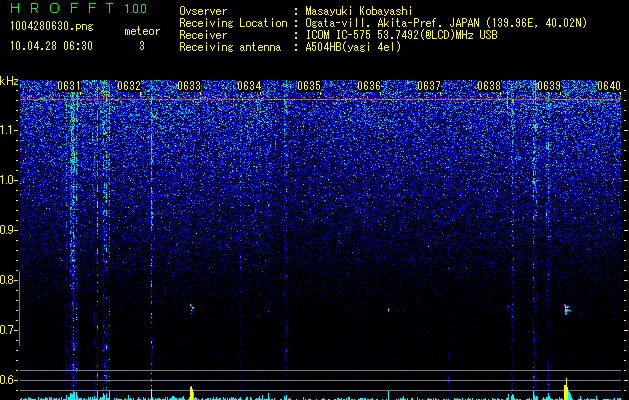Click the 0632 time marker
The height and width of the screenshot is (400, 629).
point(129,86)
